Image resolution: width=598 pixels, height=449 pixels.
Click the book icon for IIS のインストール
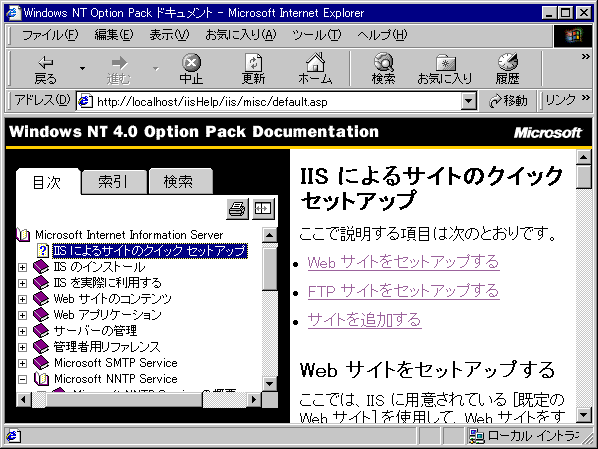click(x=41, y=267)
